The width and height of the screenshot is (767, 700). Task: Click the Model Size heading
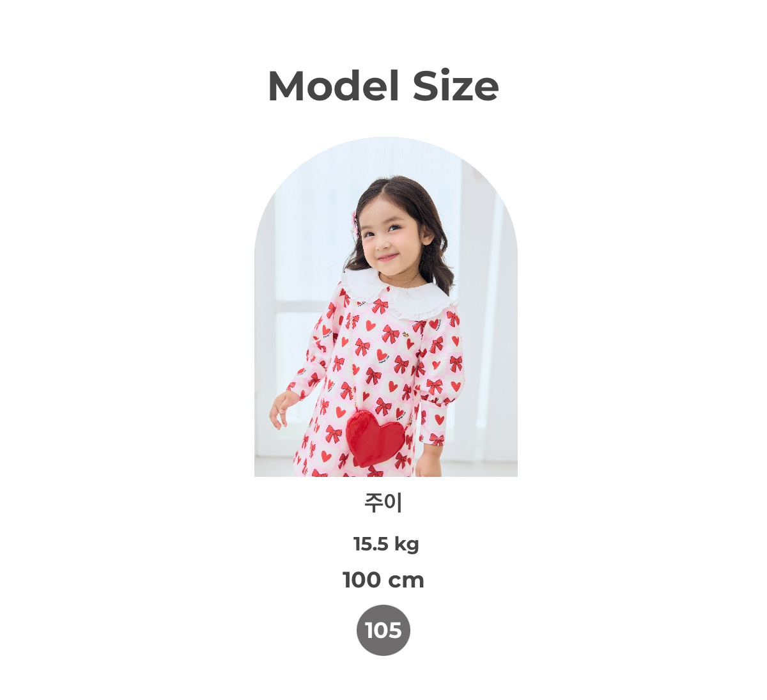click(x=383, y=86)
